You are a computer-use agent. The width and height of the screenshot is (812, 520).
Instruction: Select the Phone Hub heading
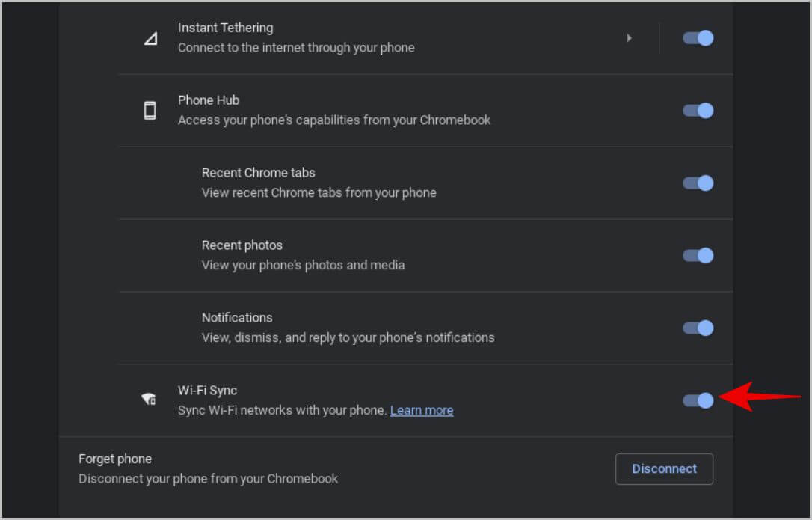pos(209,100)
